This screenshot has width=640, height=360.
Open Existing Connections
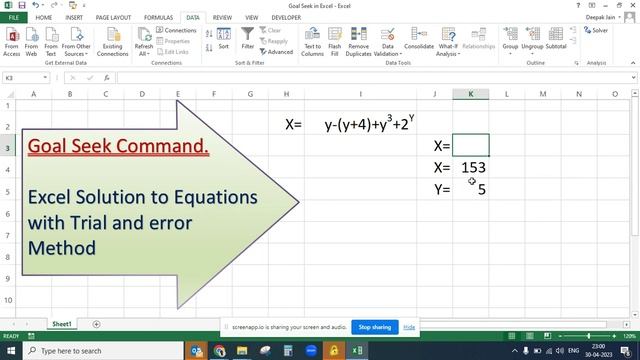[x=113, y=42]
